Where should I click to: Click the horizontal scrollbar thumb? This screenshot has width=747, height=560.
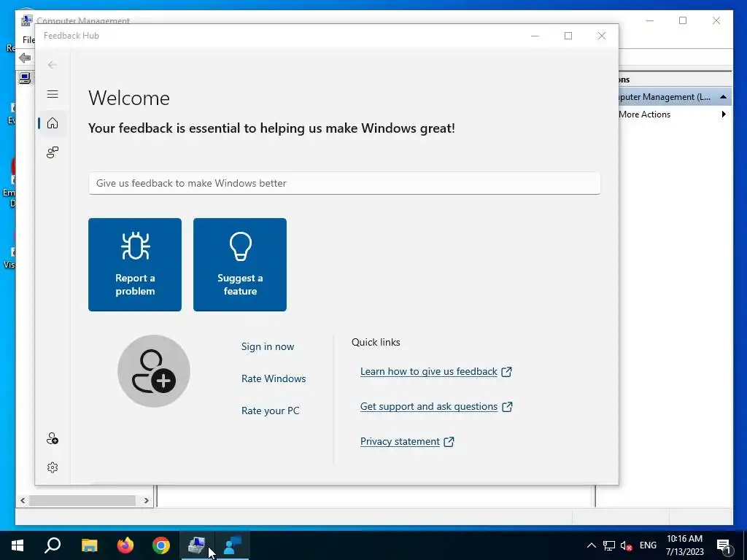click(82, 500)
